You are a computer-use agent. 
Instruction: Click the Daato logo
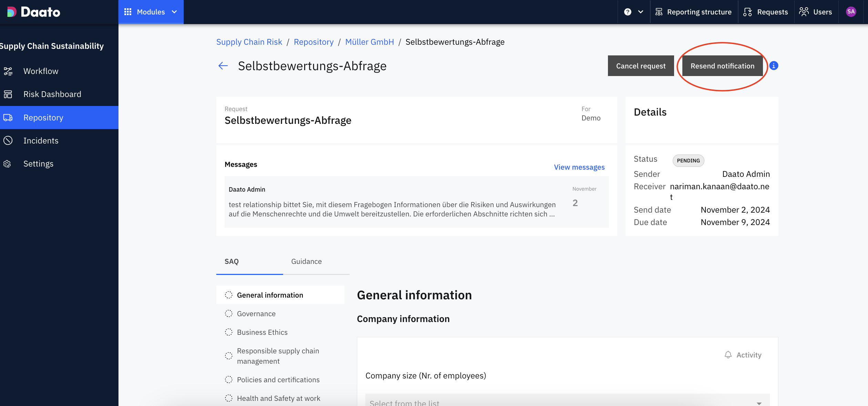(34, 12)
